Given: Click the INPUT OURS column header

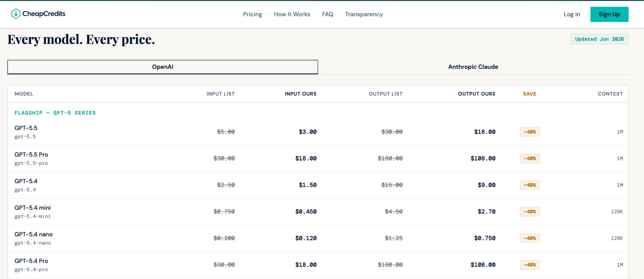Looking at the screenshot, I should click(301, 94).
